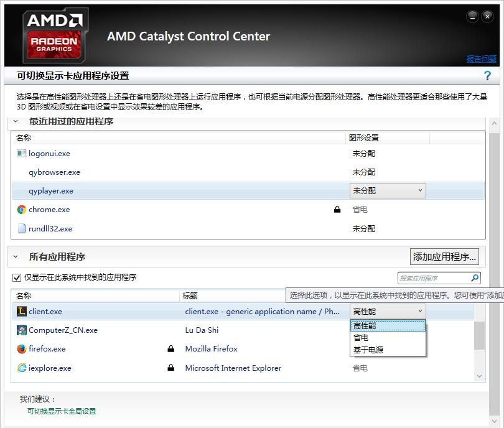Click the rundll32.exe file icon

pyautogui.click(x=22, y=228)
